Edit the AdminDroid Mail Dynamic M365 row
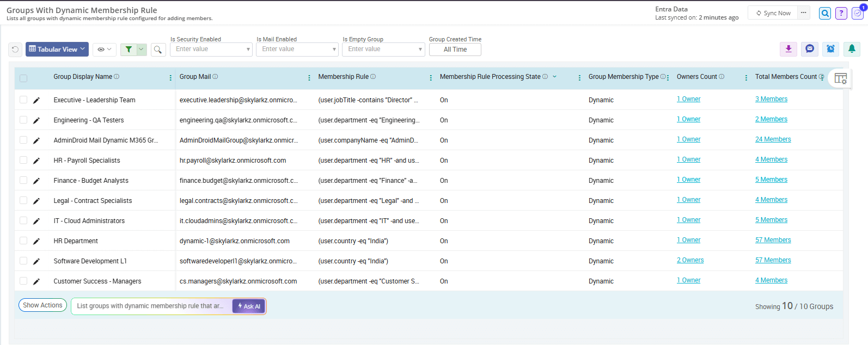Viewport: 868px width, 345px height. click(36, 140)
